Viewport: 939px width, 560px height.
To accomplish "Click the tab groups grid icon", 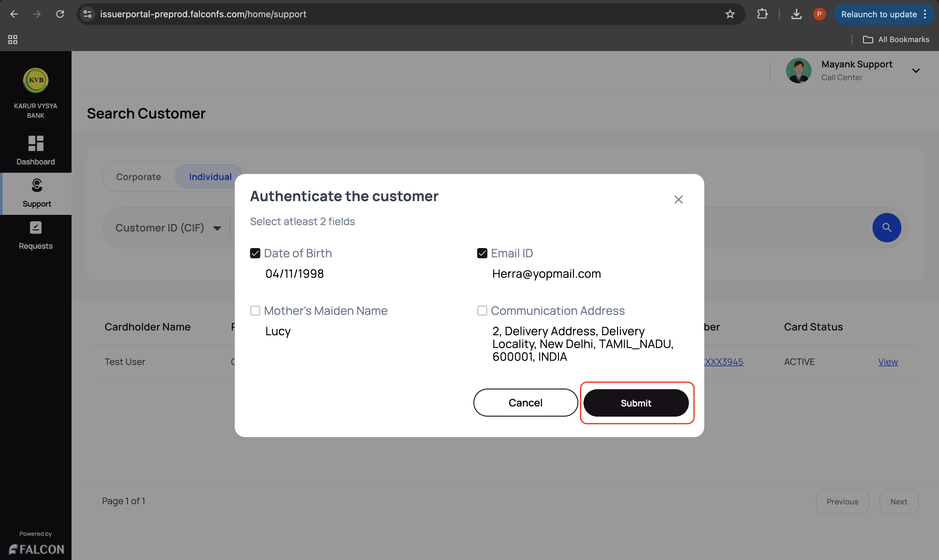I will click(12, 39).
